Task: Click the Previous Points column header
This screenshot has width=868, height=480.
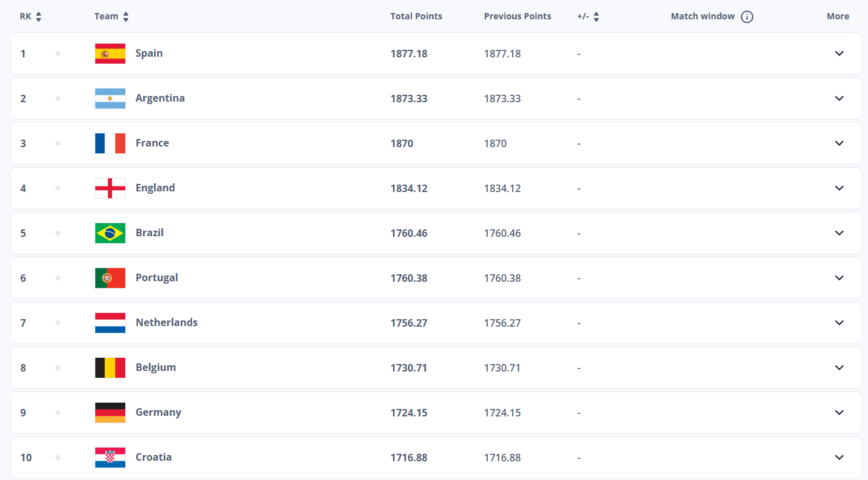Action: (517, 17)
